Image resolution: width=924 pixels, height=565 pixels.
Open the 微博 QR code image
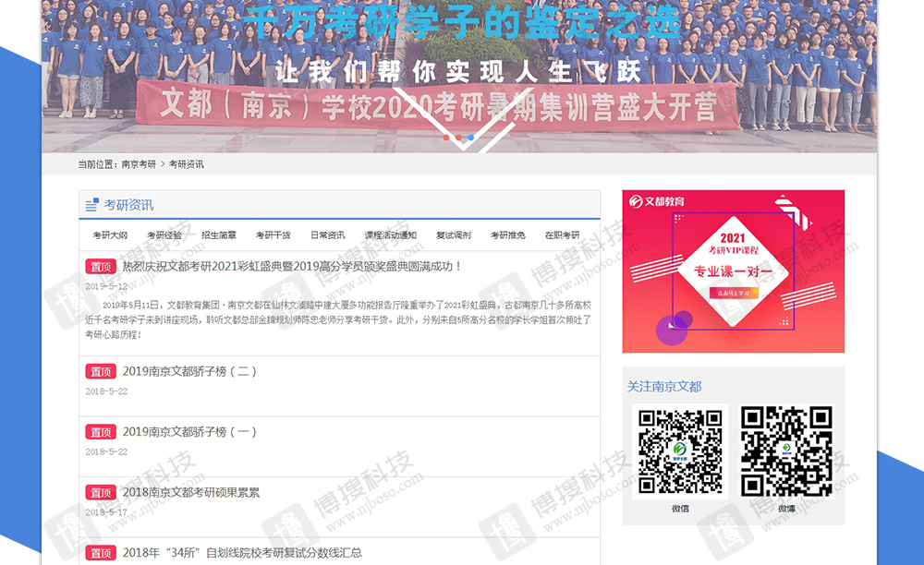point(786,451)
